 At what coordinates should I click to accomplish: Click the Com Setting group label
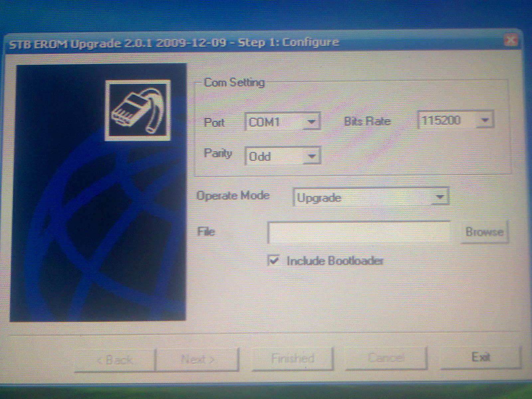(234, 82)
